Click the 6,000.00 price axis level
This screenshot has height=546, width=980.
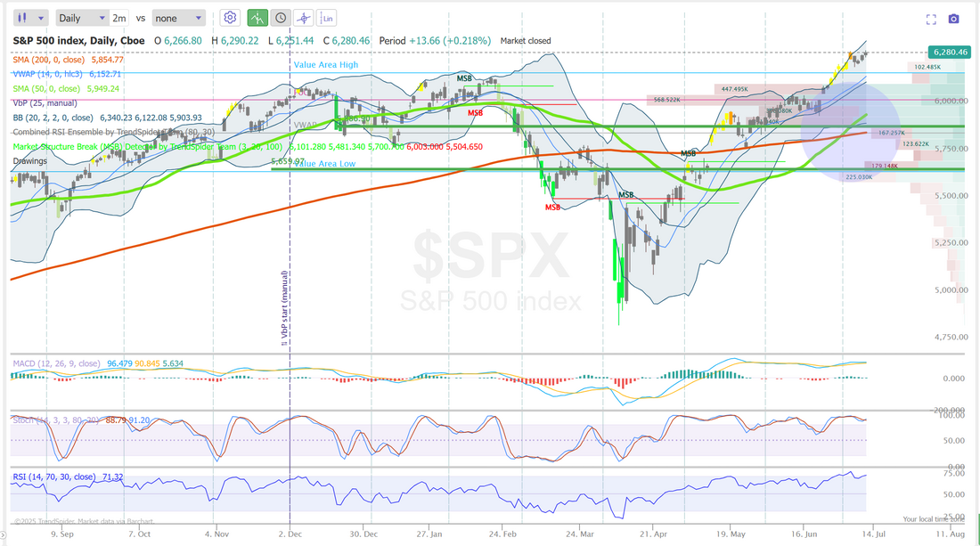click(951, 102)
